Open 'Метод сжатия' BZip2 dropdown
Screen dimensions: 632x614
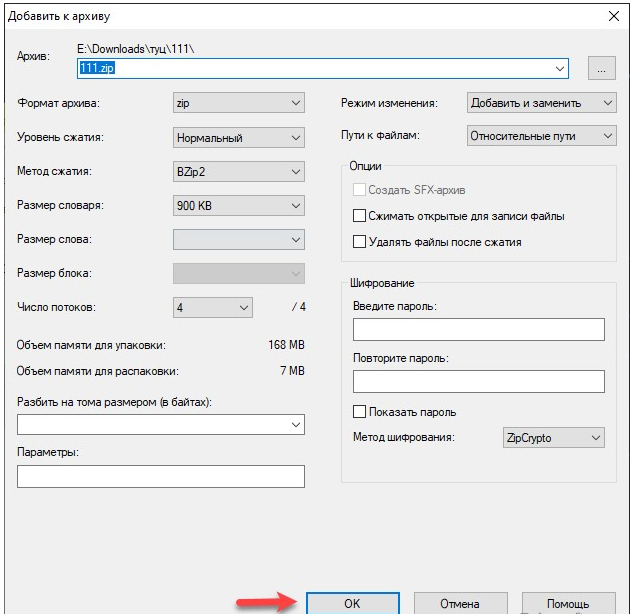click(x=238, y=171)
